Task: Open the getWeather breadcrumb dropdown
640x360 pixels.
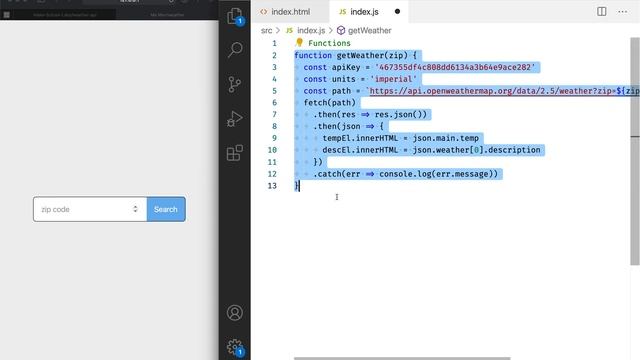Action: 369,31
